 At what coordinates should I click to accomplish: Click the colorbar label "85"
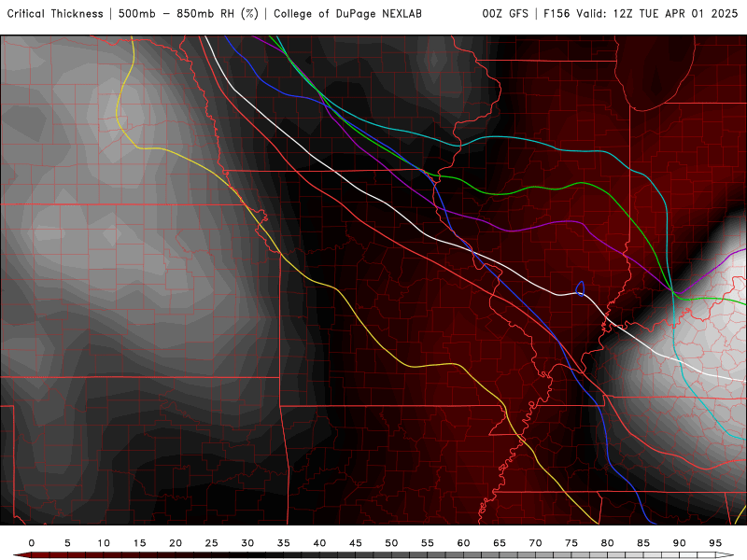[x=643, y=543]
